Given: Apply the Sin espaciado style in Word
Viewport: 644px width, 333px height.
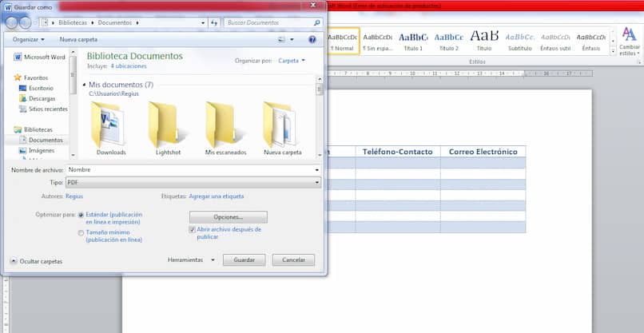Looking at the screenshot, I should (x=377, y=41).
